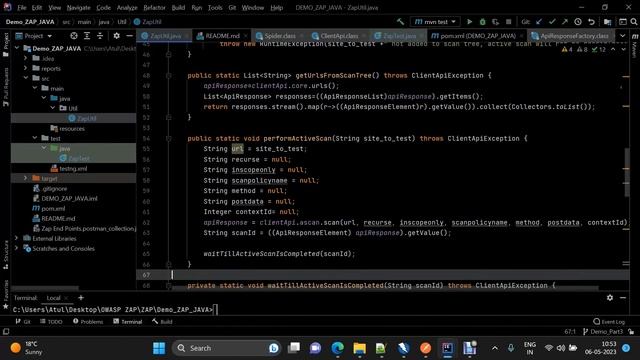Switch to Spider.class editor tab
The image size is (640, 360).
(x=279, y=36)
